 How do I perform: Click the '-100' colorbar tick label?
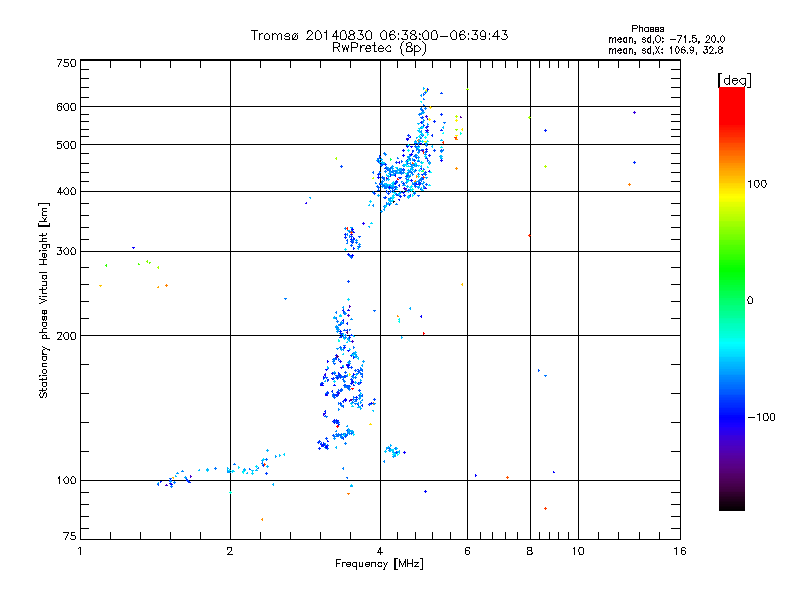[x=761, y=417]
